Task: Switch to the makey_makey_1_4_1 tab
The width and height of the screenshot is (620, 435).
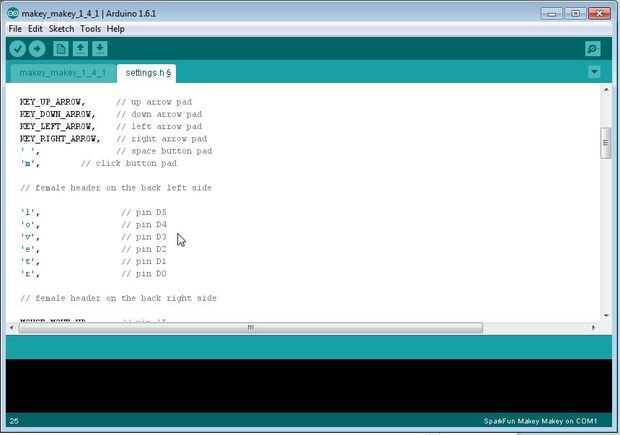Action: (62, 73)
